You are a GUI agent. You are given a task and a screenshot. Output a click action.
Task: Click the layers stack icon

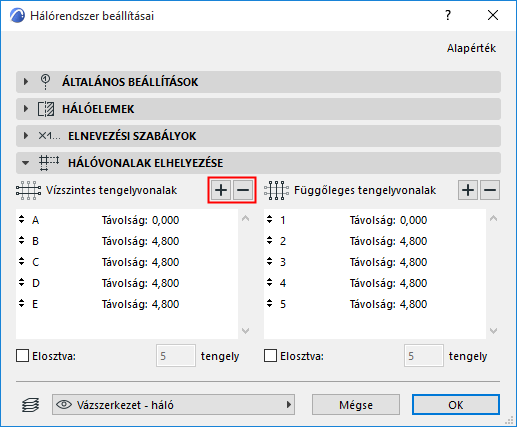(31, 405)
